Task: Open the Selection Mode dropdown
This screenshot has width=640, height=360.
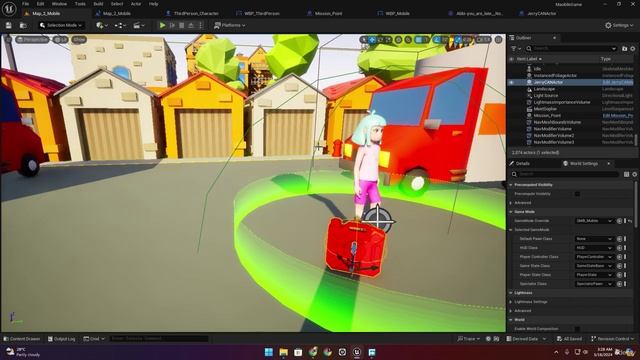Action: click(61, 25)
